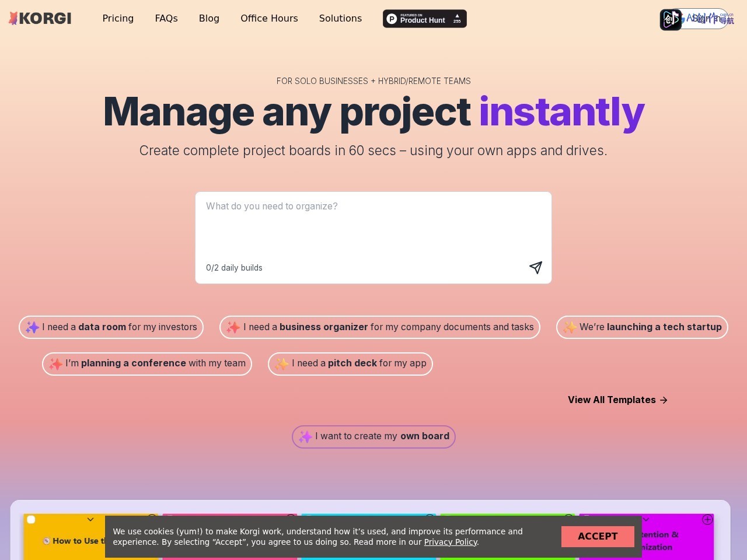Screen dimensions: 747x560
Task: Click sparkle icon on pitch deck suggestion
Action: click(282, 364)
